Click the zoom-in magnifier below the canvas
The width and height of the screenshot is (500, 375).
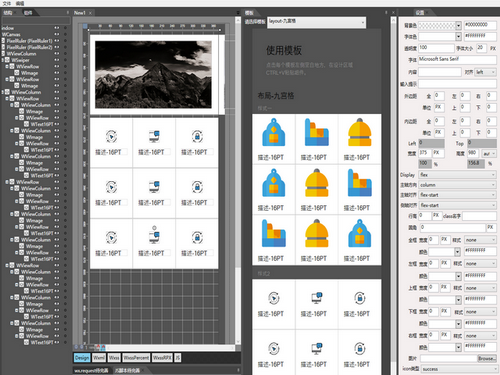tap(76, 347)
